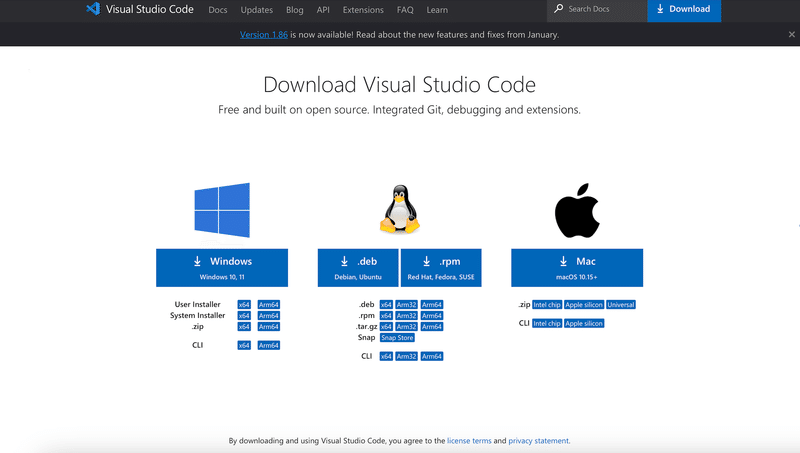Select Windows .zip Arm64

[x=269, y=326]
